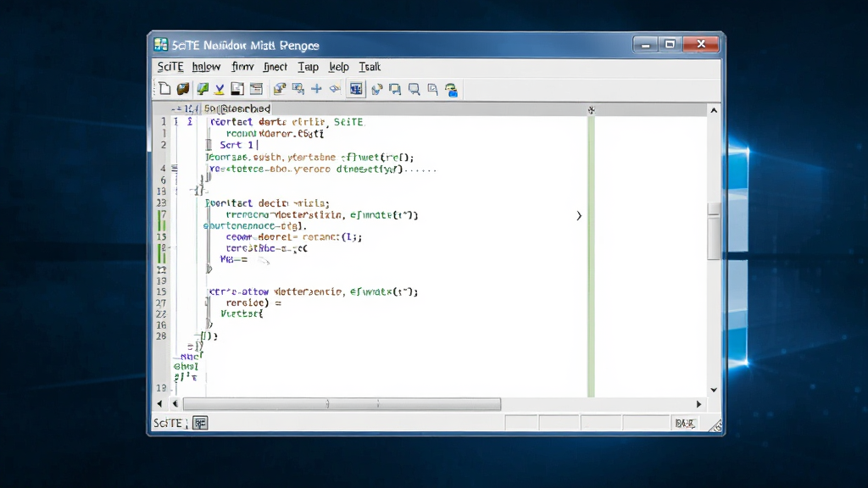Click the right-pointing chevron in the editor
868x488 pixels.
(579, 216)
